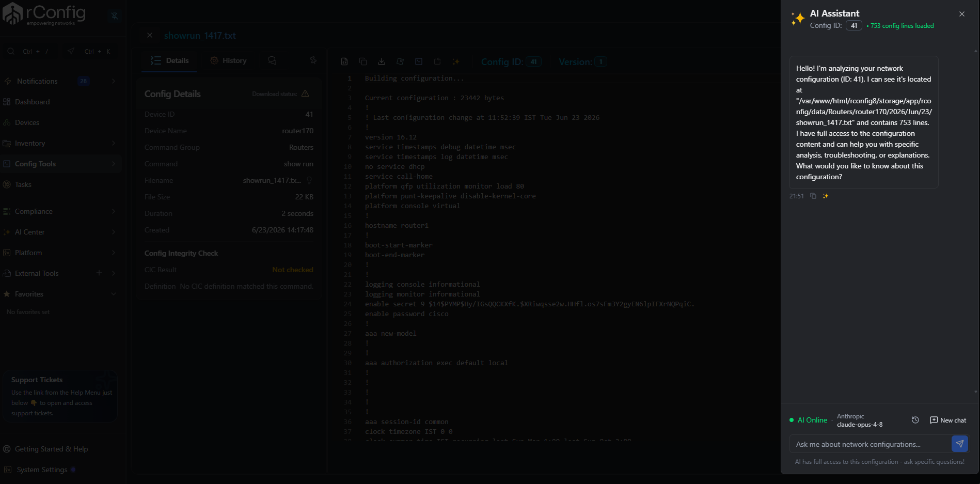
Task: Click the '753 config lines loaded' status
Action: click(902, 26)
